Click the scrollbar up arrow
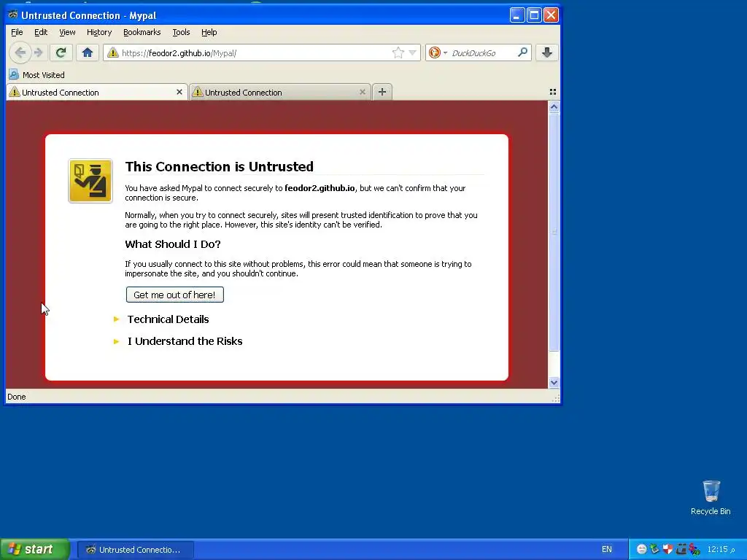 554,107
